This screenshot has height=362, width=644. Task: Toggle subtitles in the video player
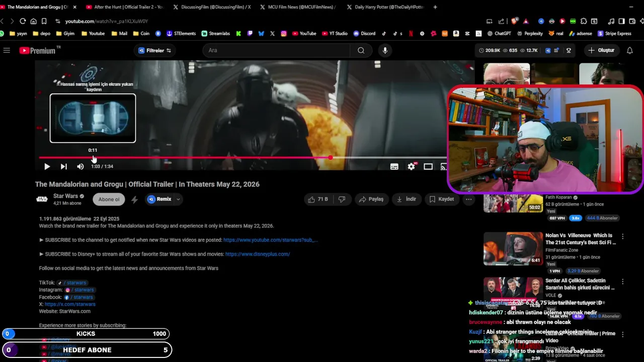[394, 166]
